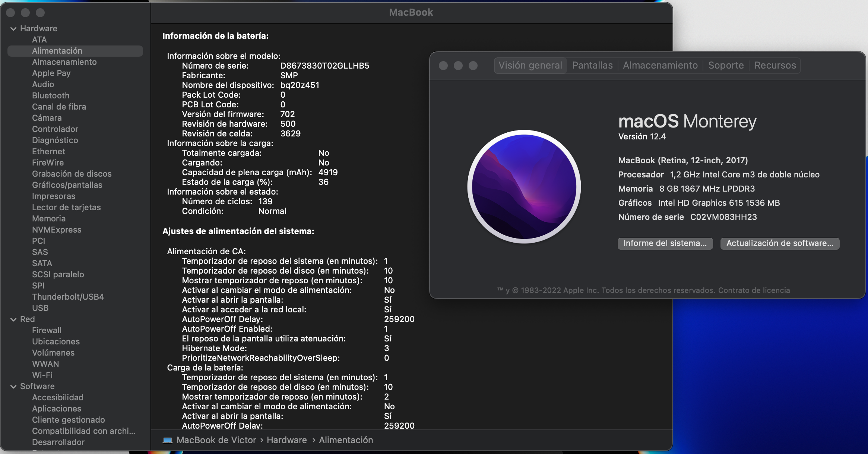This screenshot has height=454, width=868.
Task: Select Alimentación in the sidebar
Action: 75,51
